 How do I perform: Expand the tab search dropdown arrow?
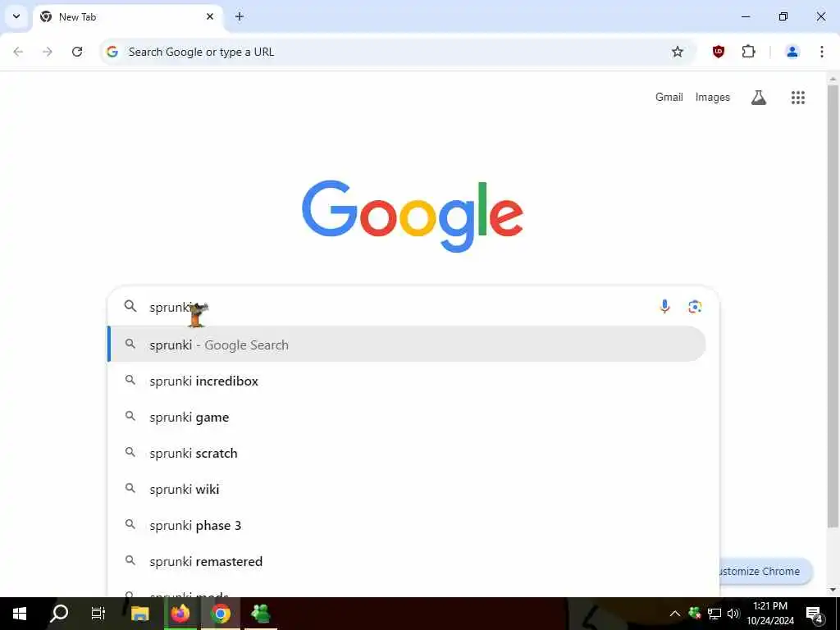[x=16, y=16]
